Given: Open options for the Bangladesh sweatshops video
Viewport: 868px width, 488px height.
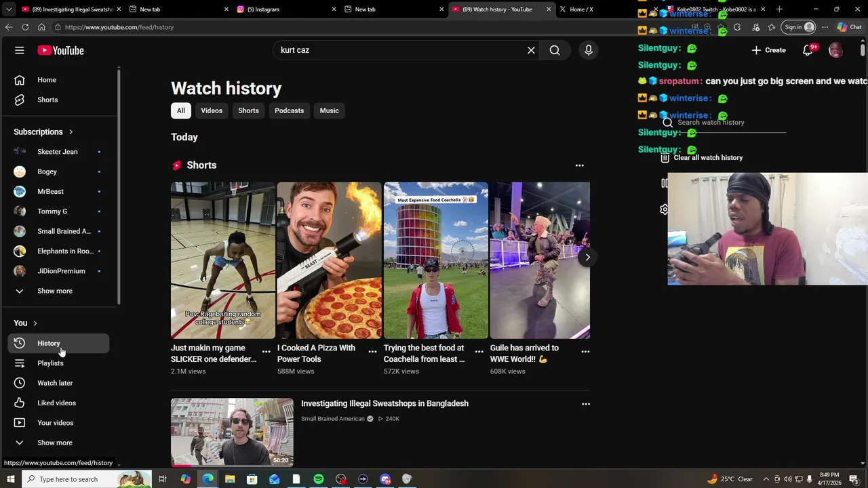Looking at the screenshot, I should [x=586, y=404].
